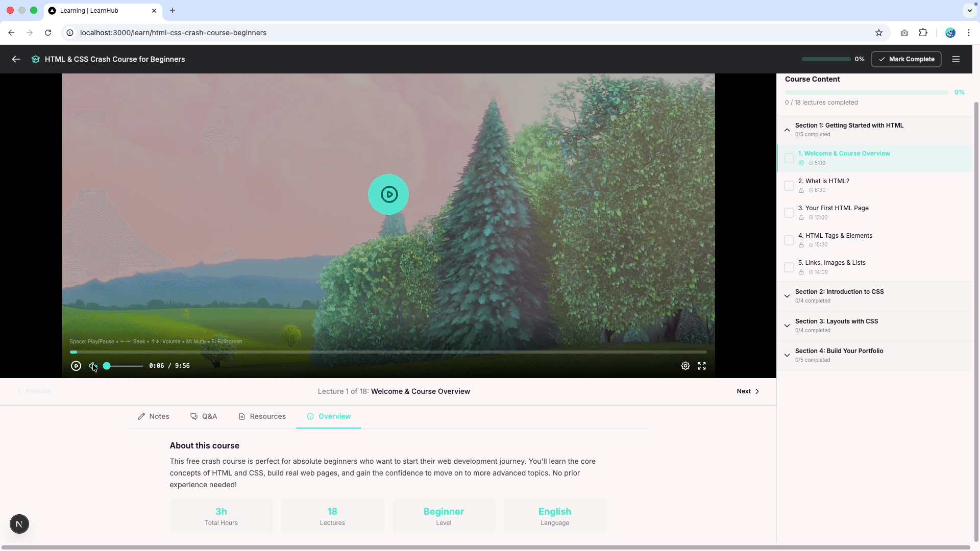Expand Section 4: Build Your Portfolio
Screen dimensions: 980x551
pos(874,355)
